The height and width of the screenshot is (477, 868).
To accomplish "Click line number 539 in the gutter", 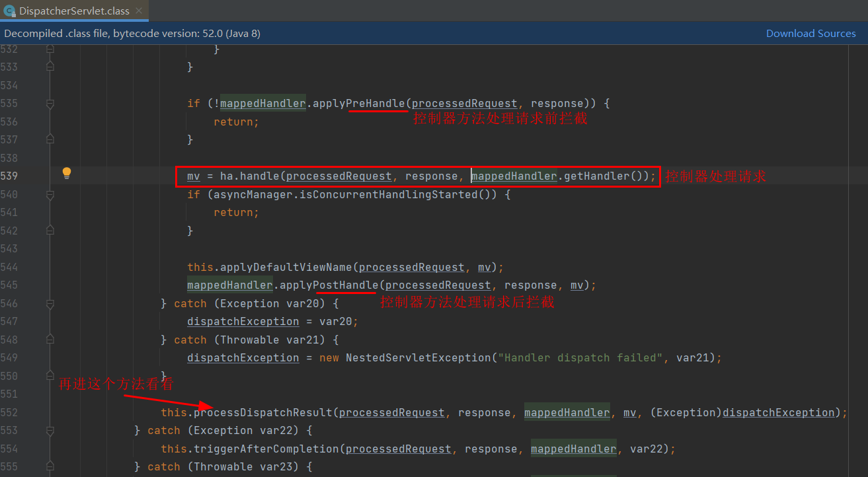I will (x=9, y=176).
